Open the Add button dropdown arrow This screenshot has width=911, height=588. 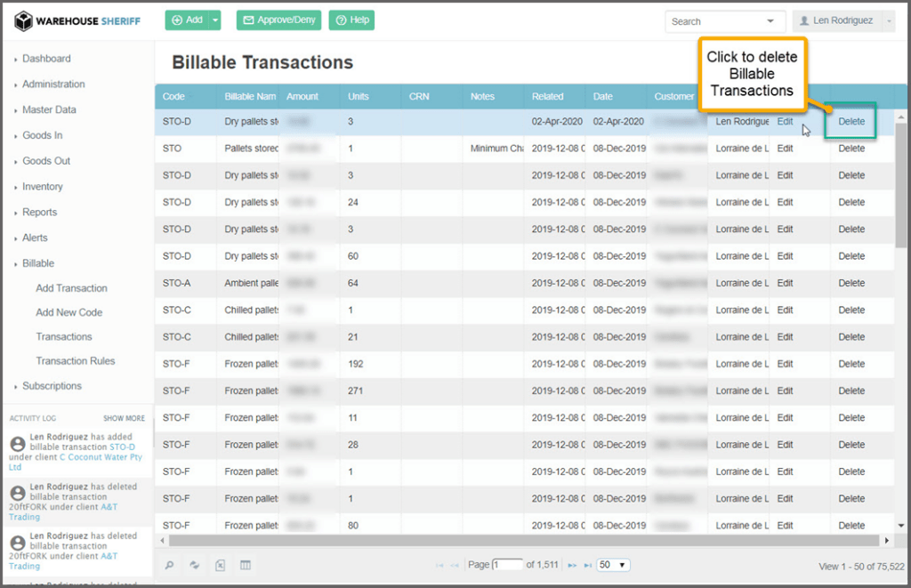[215, 20]
